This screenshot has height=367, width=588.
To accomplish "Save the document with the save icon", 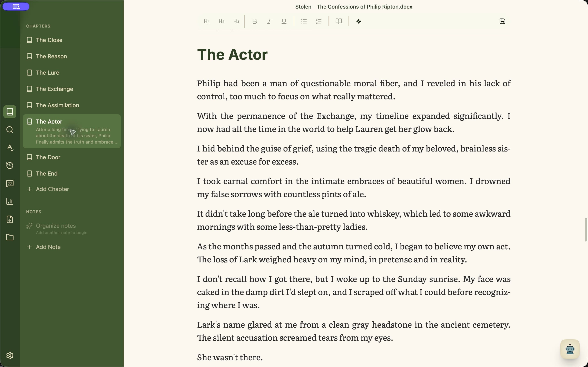I will (502, 21).
